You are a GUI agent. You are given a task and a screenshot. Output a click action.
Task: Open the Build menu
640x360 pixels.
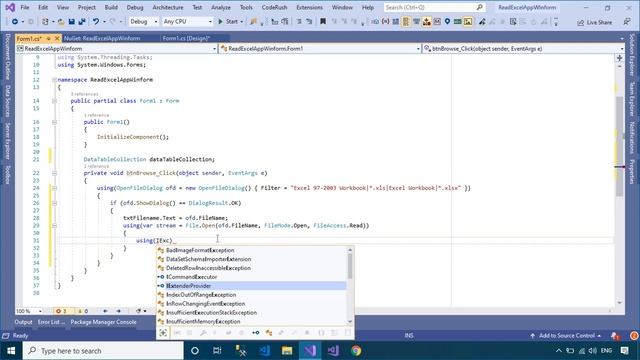click(111, 7)
